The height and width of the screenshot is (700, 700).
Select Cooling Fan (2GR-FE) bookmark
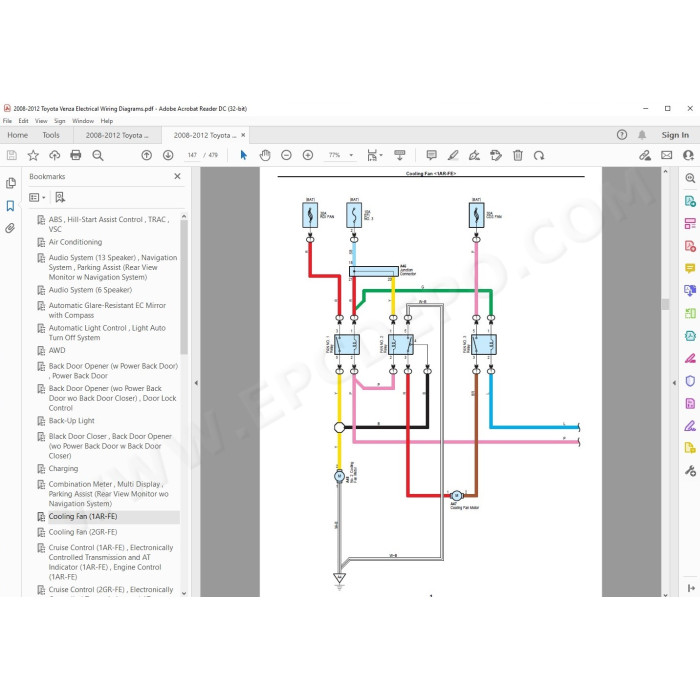(x=83, y=532)
